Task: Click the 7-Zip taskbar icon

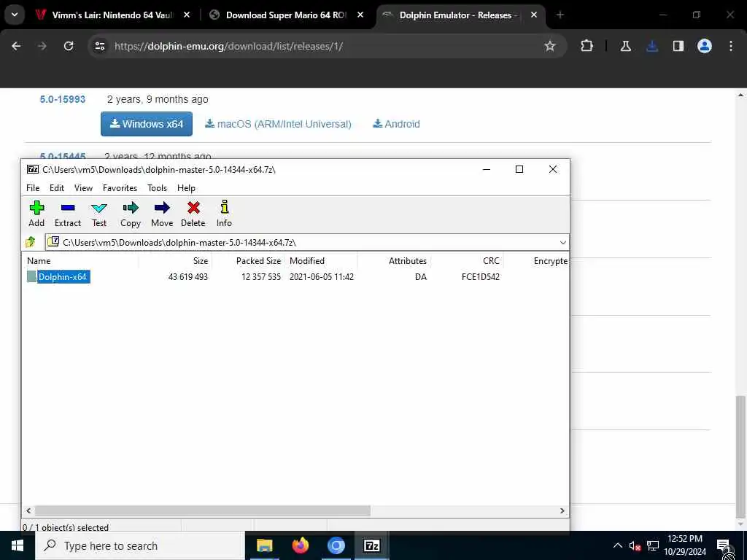Action: tap(371, 545)
